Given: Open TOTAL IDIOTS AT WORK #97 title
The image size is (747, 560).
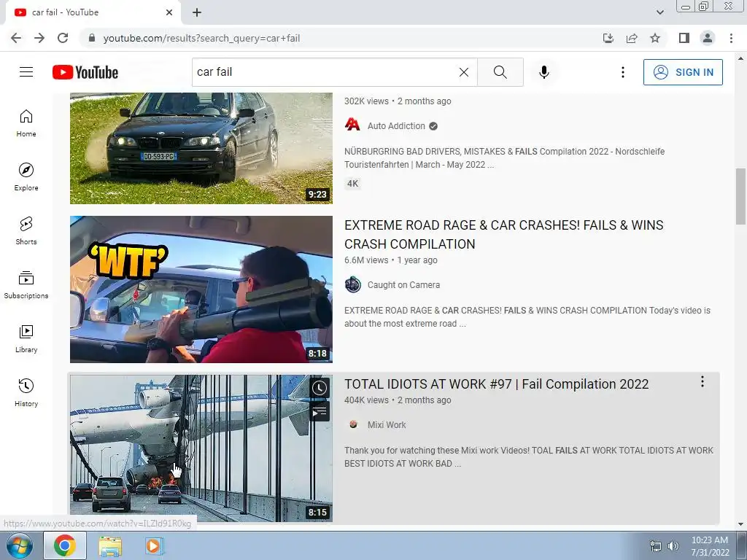Looking at the screenshot, I should (x=496, y=384).
